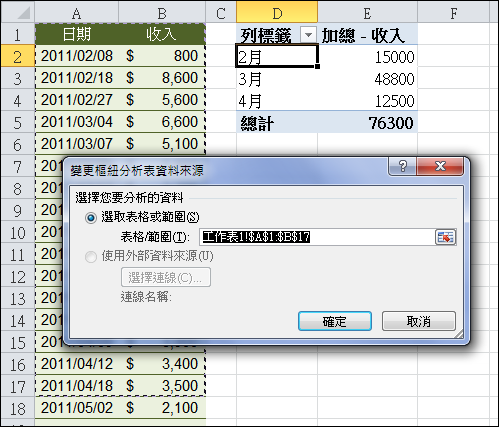Viewport: 499px width, 427px height.
Task: Click the income cell showing 8,600
Action: 162,78
